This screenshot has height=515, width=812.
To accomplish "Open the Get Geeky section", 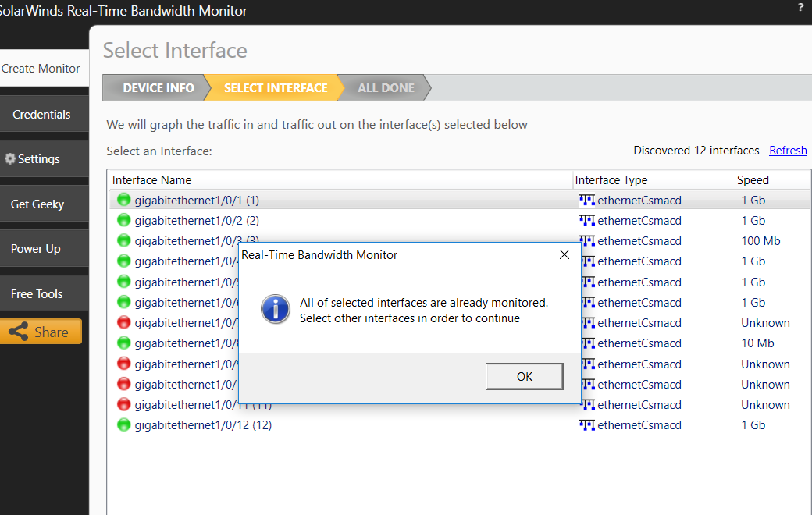I will point(37,204).
